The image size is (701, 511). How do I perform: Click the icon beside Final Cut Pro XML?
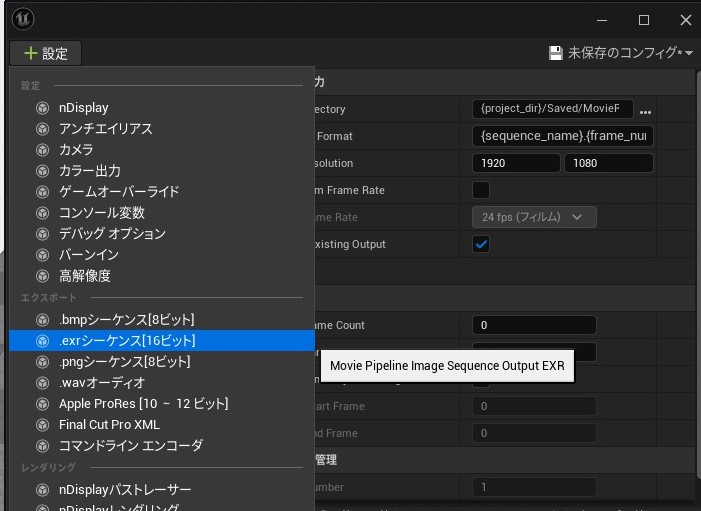coord(42,425)
